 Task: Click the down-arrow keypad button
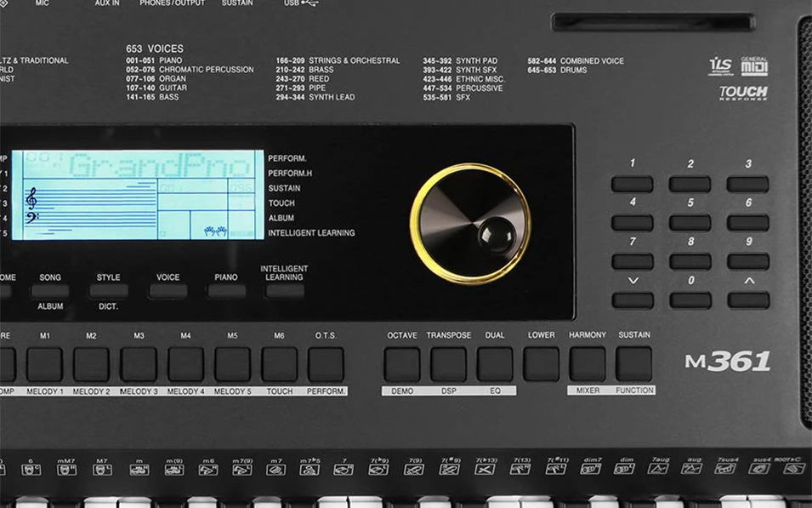633,300
